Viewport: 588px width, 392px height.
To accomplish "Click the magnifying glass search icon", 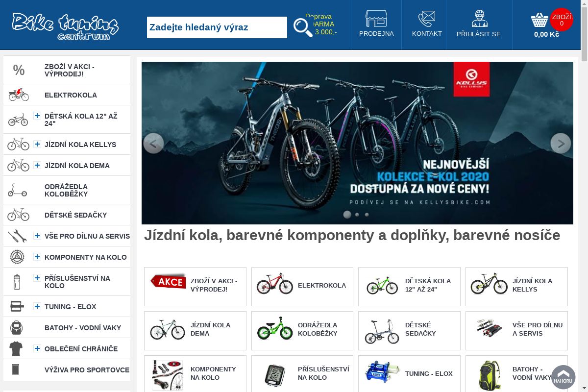I will [303, 27].
